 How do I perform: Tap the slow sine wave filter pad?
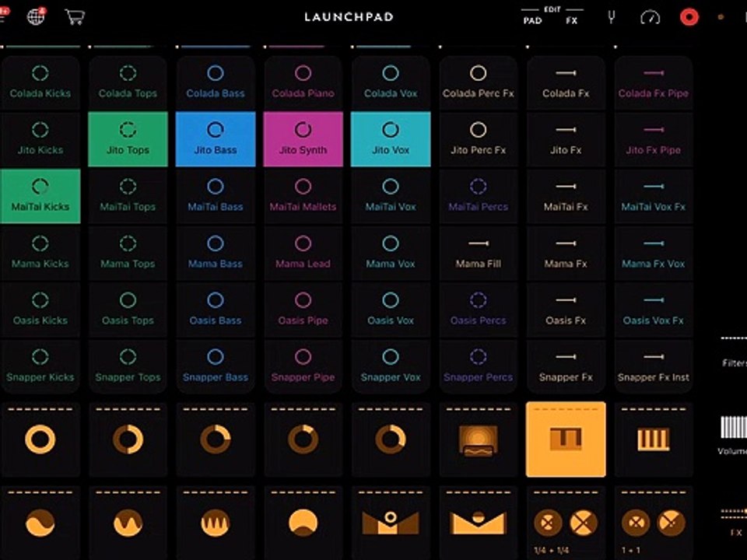(x=40, y=523)
